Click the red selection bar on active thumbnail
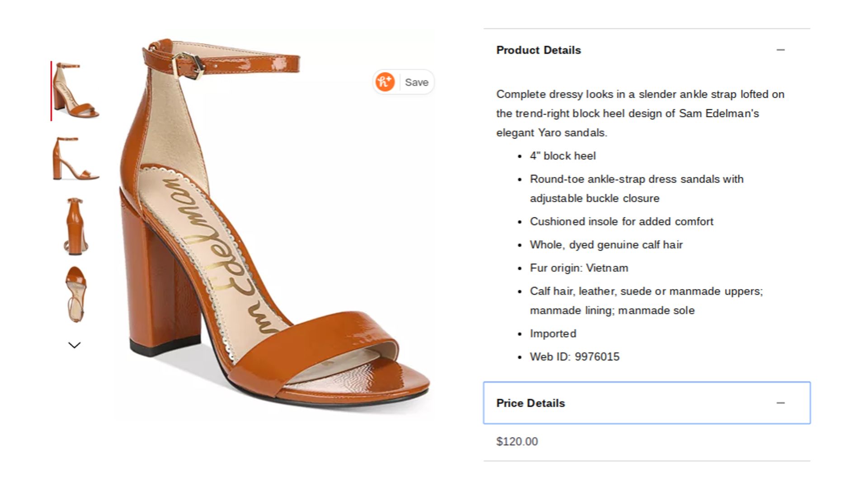Viewport: 868px width, 488px height. point(51,90)
